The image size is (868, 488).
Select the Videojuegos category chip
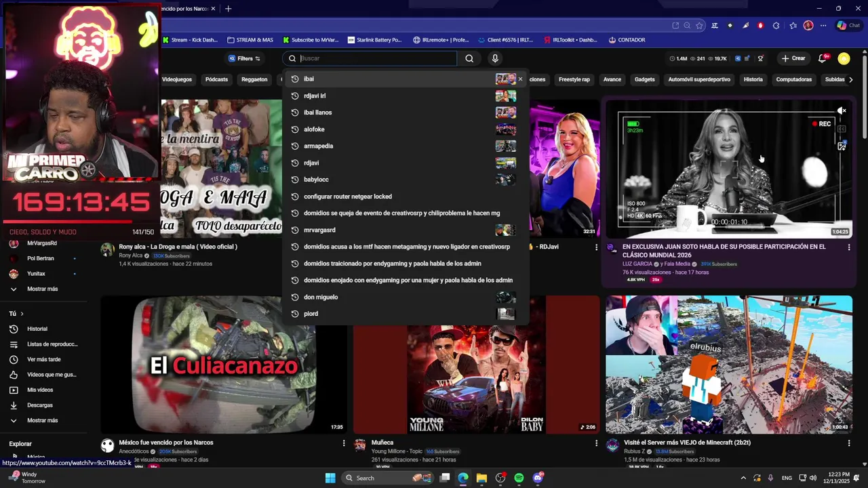click(177, 79)
